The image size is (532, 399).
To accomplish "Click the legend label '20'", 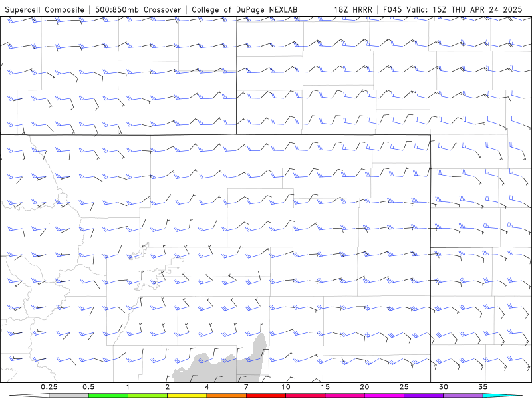I will (x=364, y=387).
